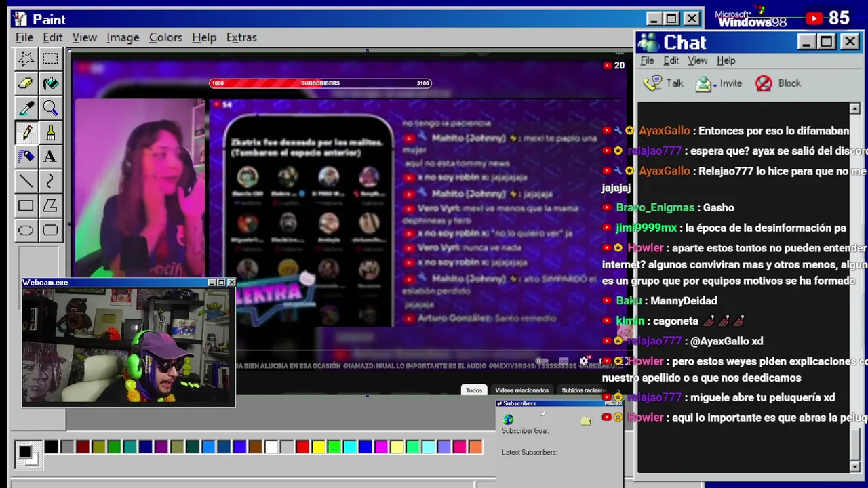Screen dimensions: 868x488
Task: Open Paint Help menu
Action: tap(204, 37)
